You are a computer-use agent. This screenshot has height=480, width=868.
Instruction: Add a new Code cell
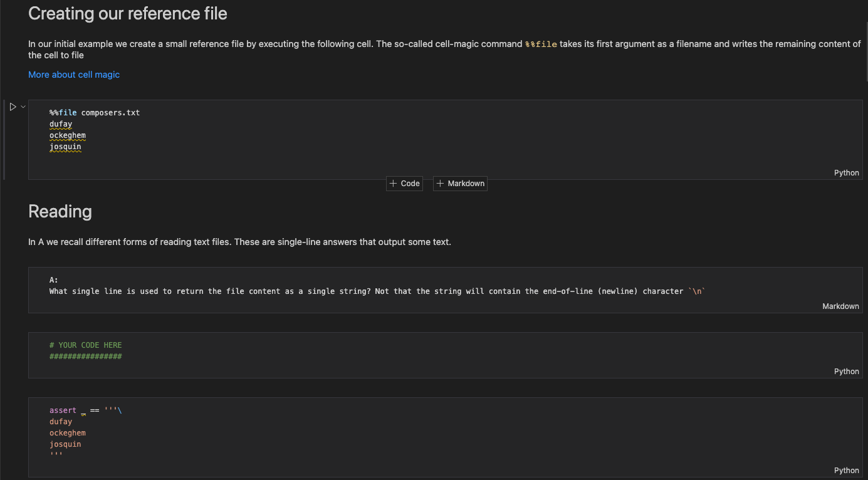point(404,183)
